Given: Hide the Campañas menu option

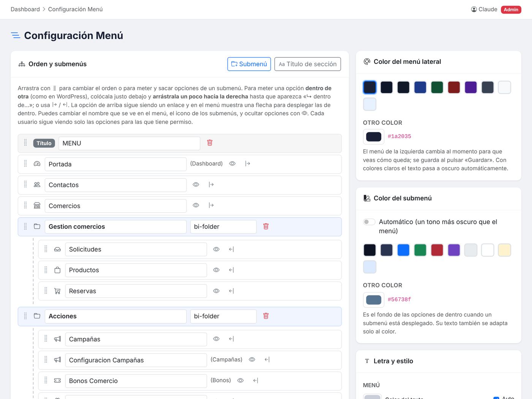Looking at the screenshot, I should pyautogui.click(x=216, y=339).
